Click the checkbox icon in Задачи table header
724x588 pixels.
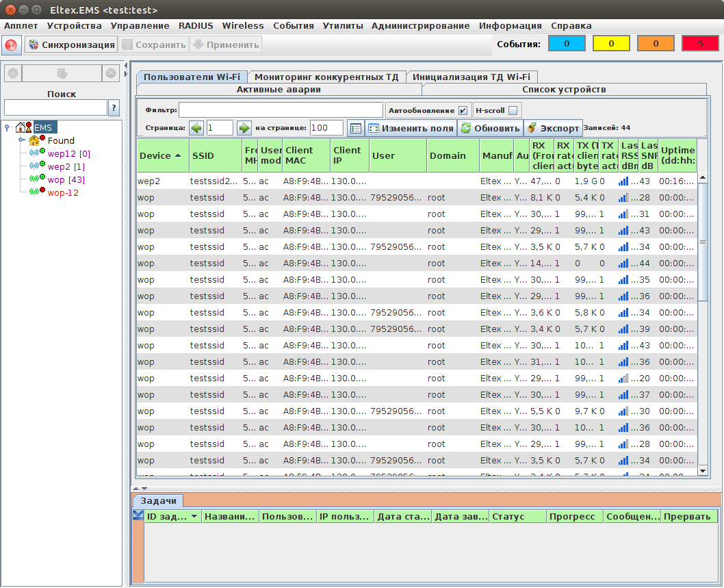(x=138, y=515)
